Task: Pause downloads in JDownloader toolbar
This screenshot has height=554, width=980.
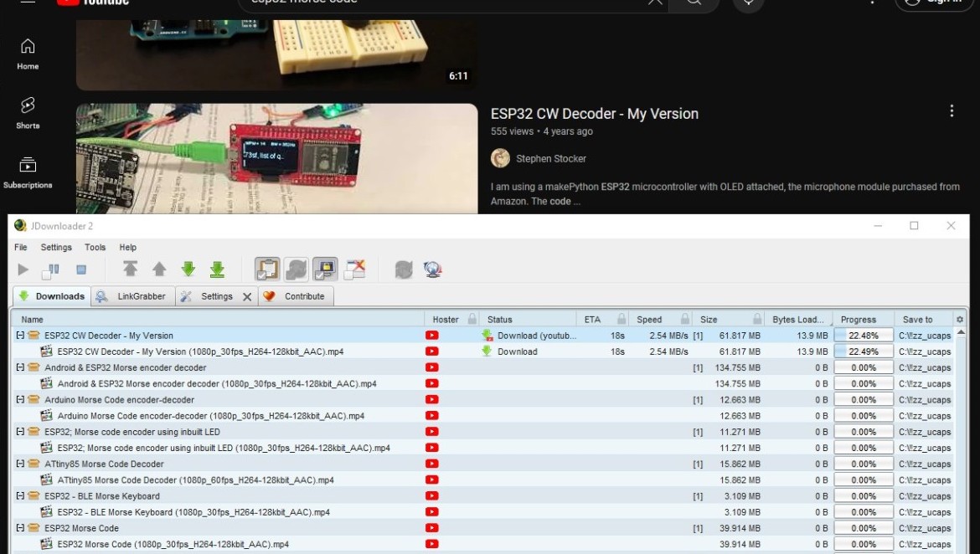Action: [x=50, y=270]
